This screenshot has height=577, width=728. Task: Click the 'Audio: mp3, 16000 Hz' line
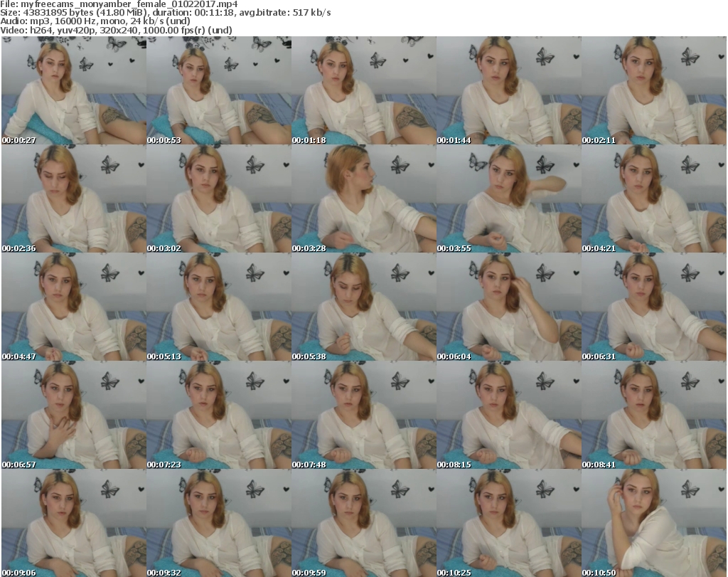pyautogui.click(x=95, y=21)
